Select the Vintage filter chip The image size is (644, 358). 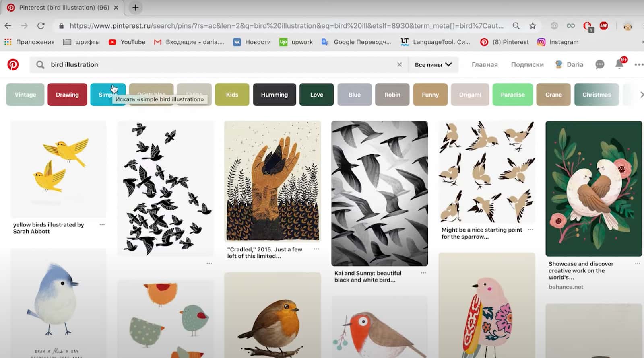(x=25, y=95)
